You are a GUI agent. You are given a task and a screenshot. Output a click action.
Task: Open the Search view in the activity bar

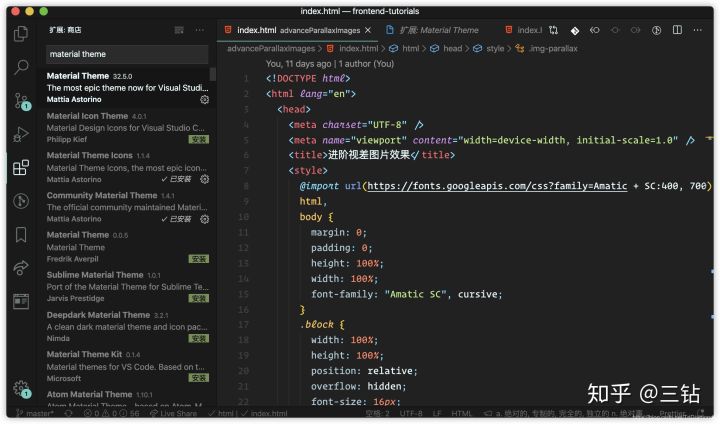tap(21, 67)
